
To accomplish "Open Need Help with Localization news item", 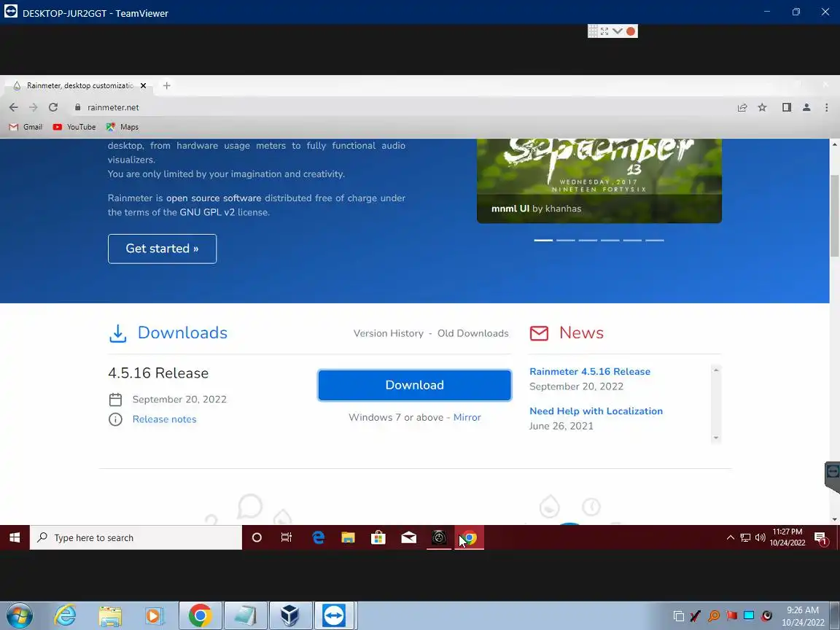I will pyautogui.click(x=596, y=411).
